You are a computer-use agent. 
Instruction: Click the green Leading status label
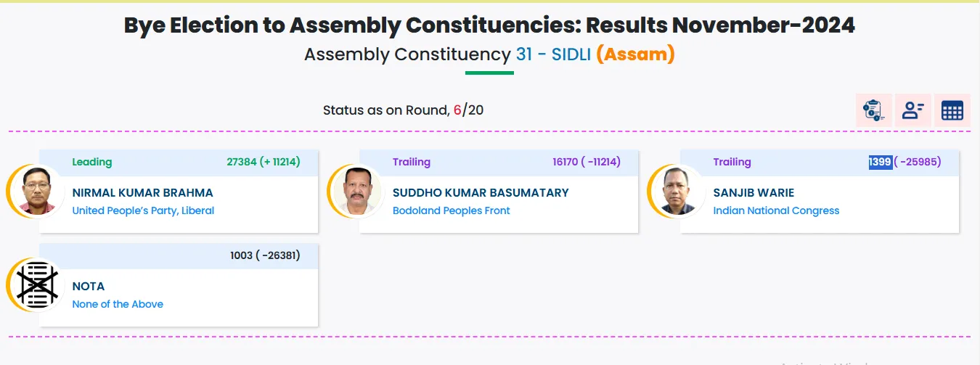(x=92, y=162)
